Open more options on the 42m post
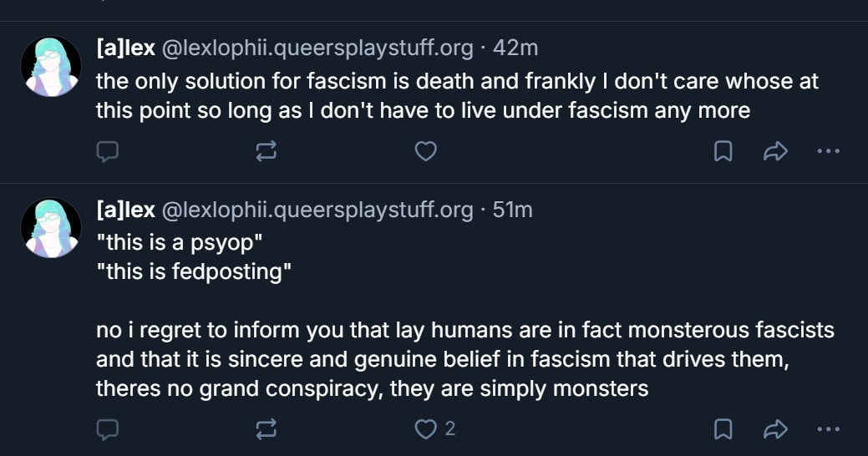The width and height of the screenshot is (868, 456). tap(828, 151)
